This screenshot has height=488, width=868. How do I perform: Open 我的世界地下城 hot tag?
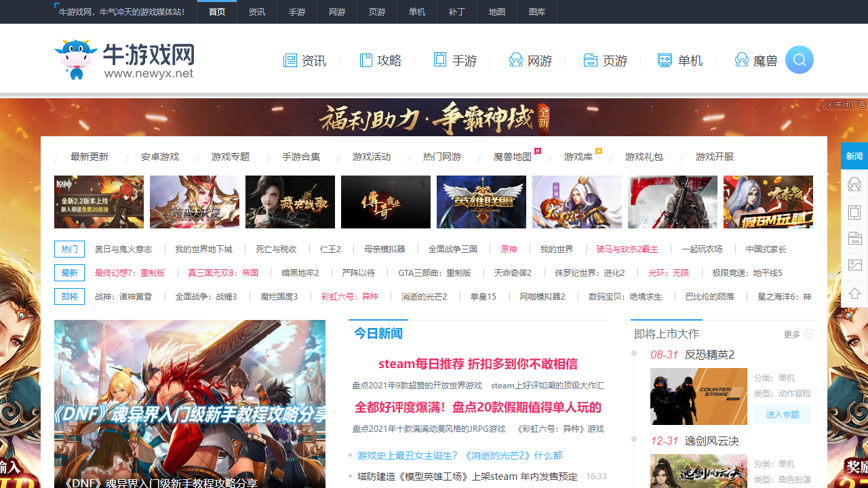203,249
